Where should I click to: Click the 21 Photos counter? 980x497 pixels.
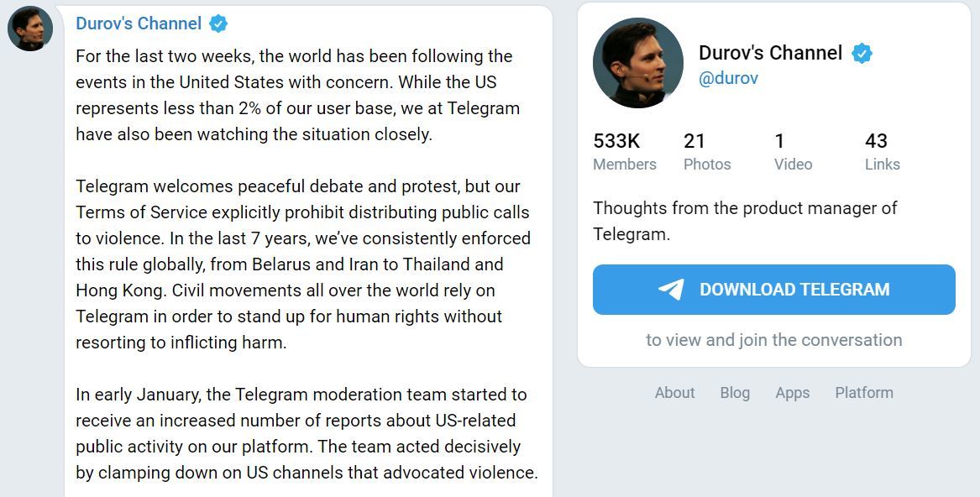706,151
